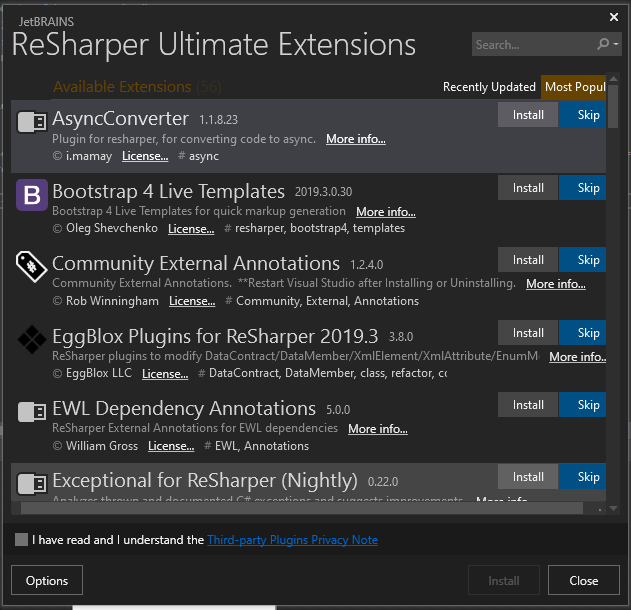
Task: Check the Third-party Plugins Privacy Note checkbox
Action: (21, 539)
